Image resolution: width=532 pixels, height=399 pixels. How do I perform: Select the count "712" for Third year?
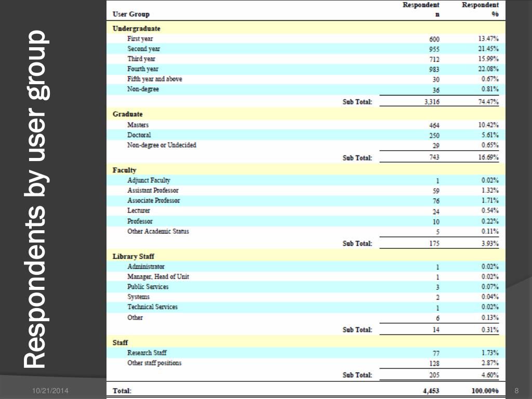pyautogui.click(x=434, y=59)
